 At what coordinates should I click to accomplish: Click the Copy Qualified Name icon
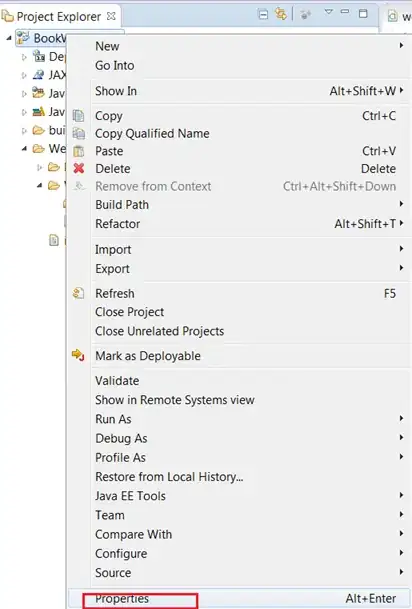(78, 133)
